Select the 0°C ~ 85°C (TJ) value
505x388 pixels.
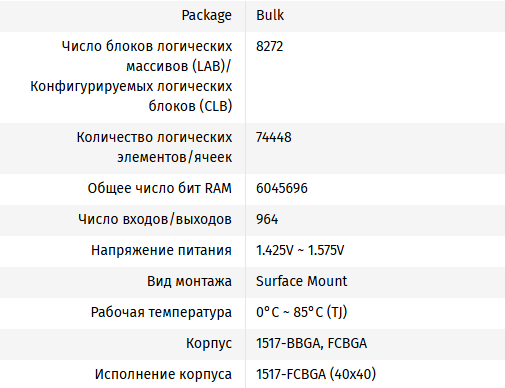click(x=302, y=312)
